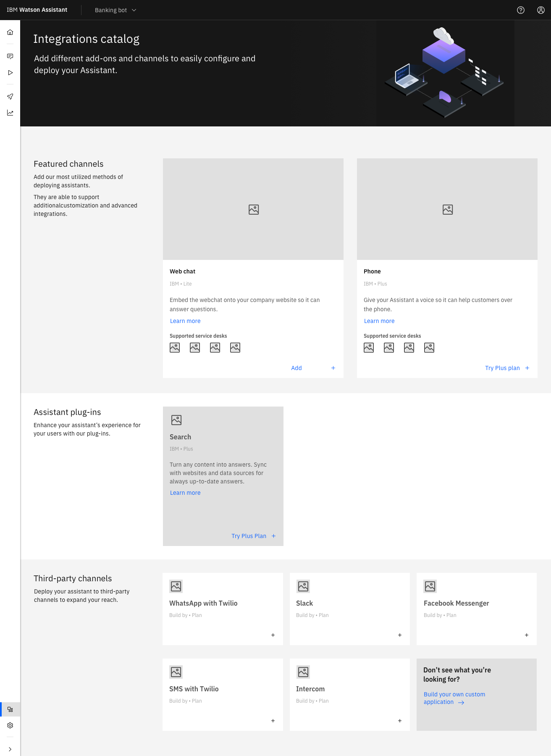Open the Banking bot assistant dropdown
The height and width of the screenshot is (756, 551).
coord(115,10)
